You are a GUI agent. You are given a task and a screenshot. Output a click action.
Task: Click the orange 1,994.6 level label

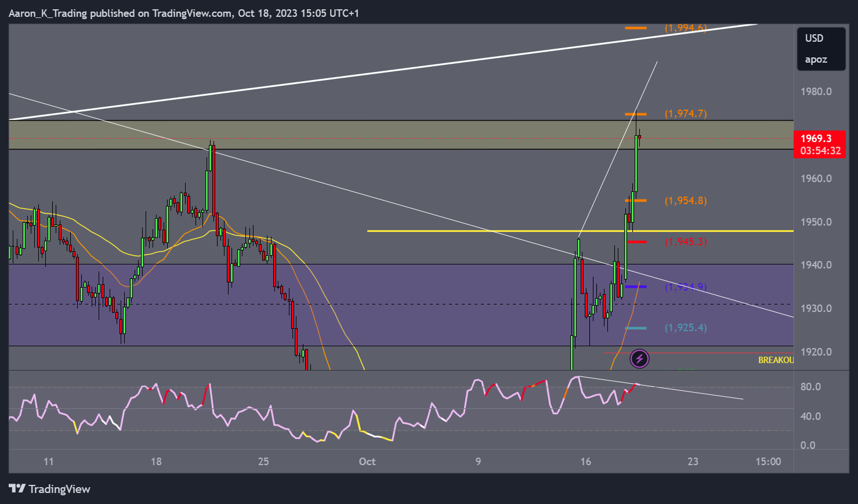[x=686, y=28]
